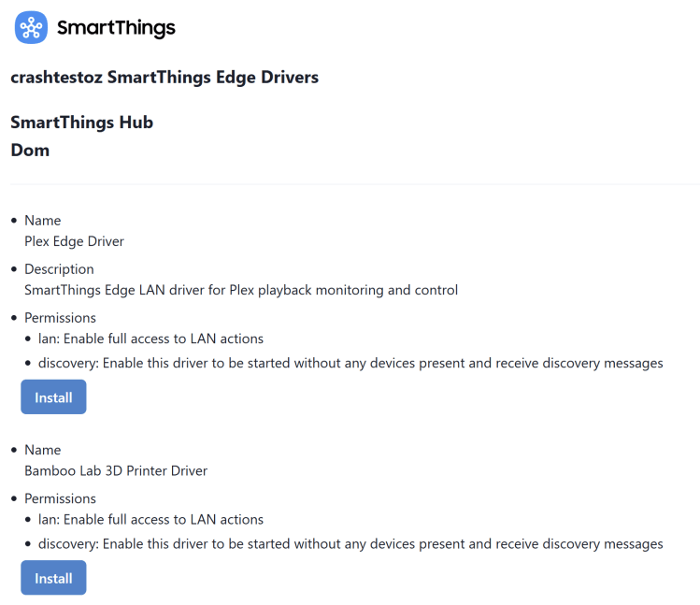Click the horizontal divider below Dom

(353, 184)
